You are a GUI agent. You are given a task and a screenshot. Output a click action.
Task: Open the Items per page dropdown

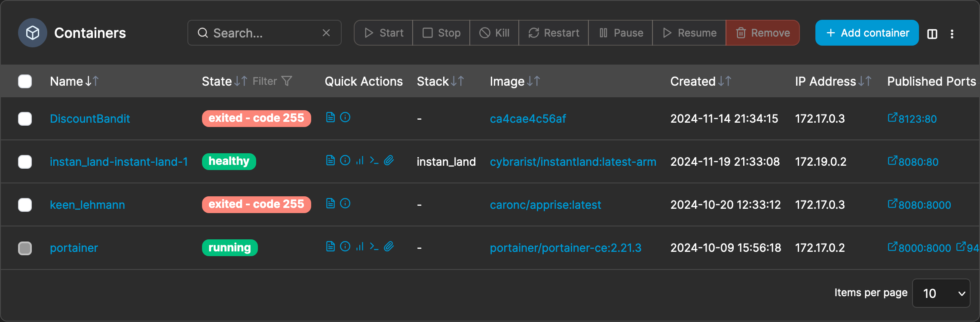coord(941,293)
